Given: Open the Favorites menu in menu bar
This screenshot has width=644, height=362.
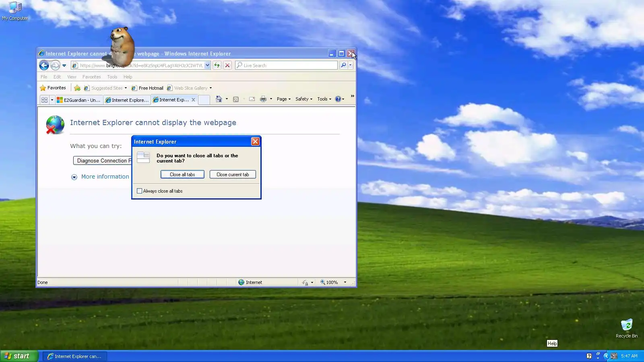Looking at the screenshot, I should click(92, 77).
